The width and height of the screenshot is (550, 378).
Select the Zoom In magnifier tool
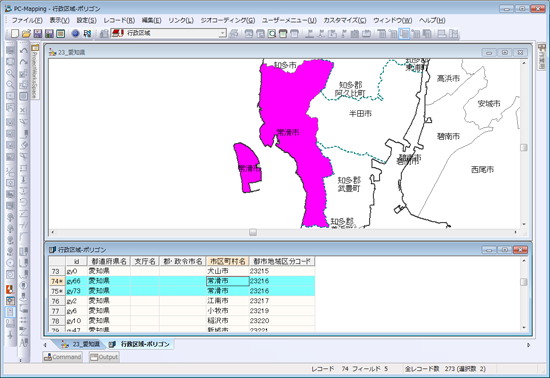[x=11, y=73]
